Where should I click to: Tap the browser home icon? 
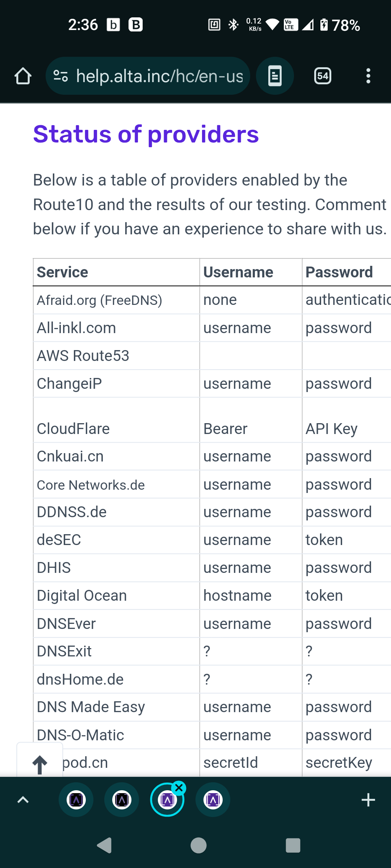23,76
